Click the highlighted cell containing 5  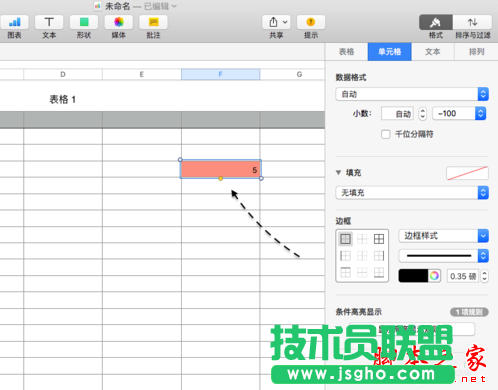(x=220, y=169)
